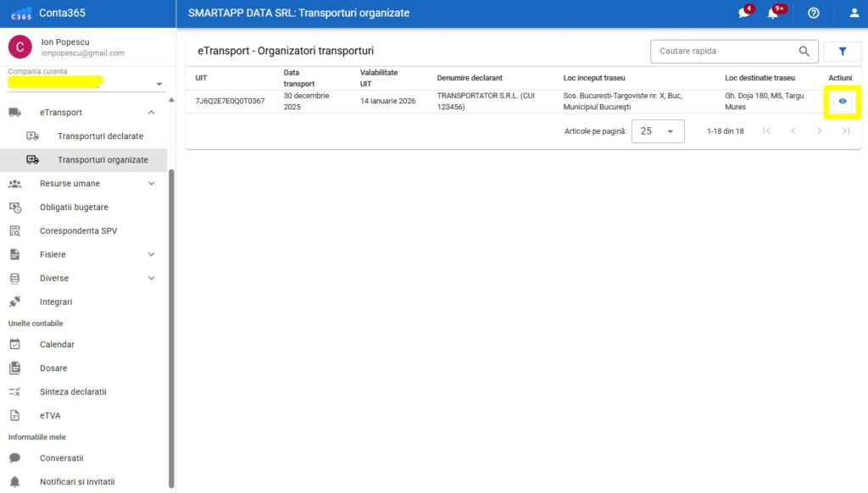Click the Cautare rapida search field
868x493 pixels.
point(725,52)
